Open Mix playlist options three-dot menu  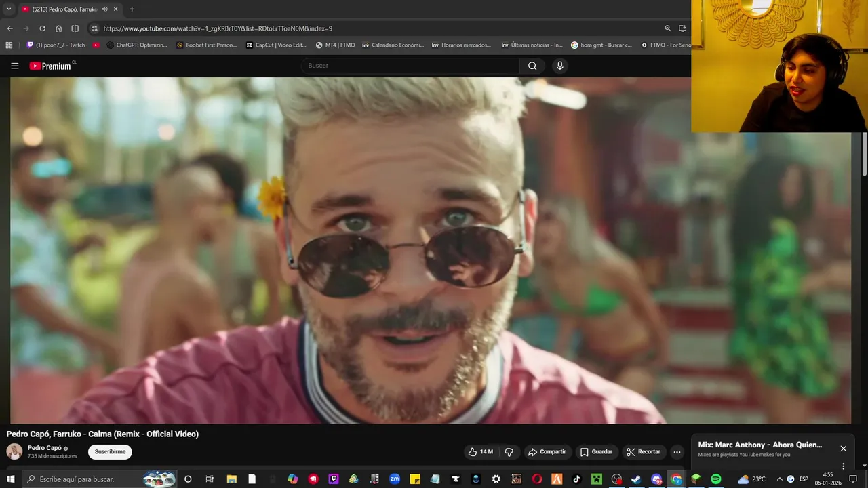pos(844,466)
